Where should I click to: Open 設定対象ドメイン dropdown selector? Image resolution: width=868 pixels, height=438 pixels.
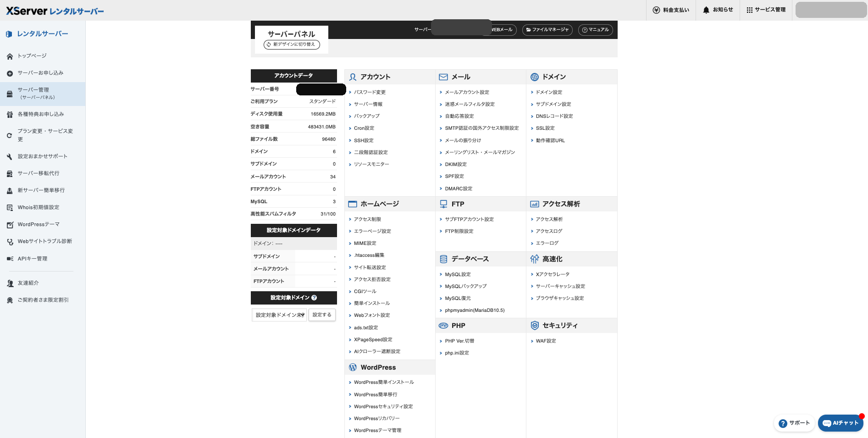coord(279,315)
